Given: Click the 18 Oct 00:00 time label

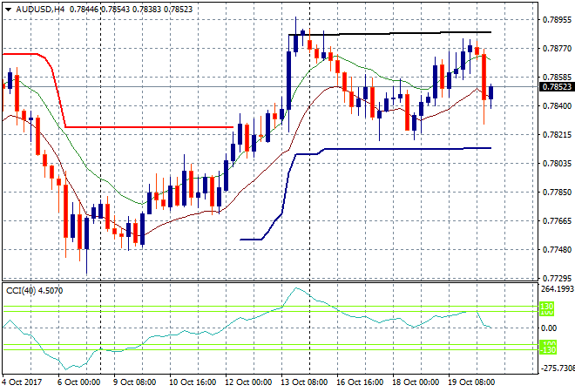Looking at the screenshot, I should [x=416, y=382].
